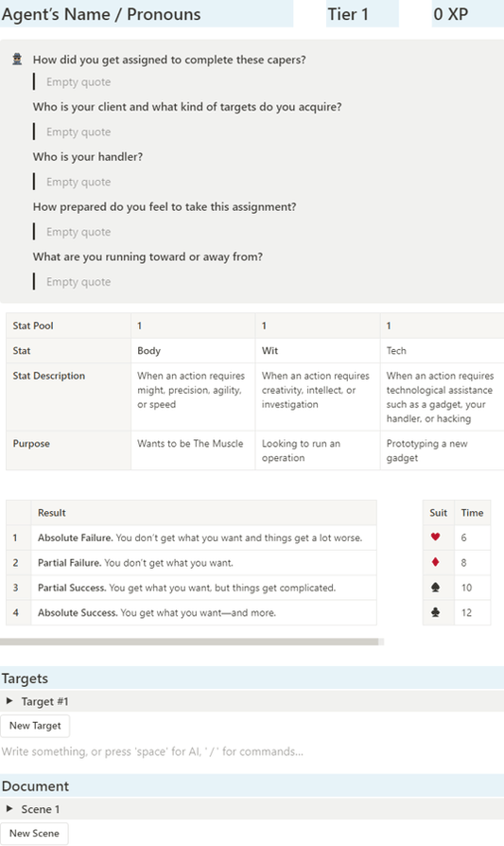Click the New Scene button
Image resolution: width=504 pixels, height=846 pixels.
pos(34,834)
